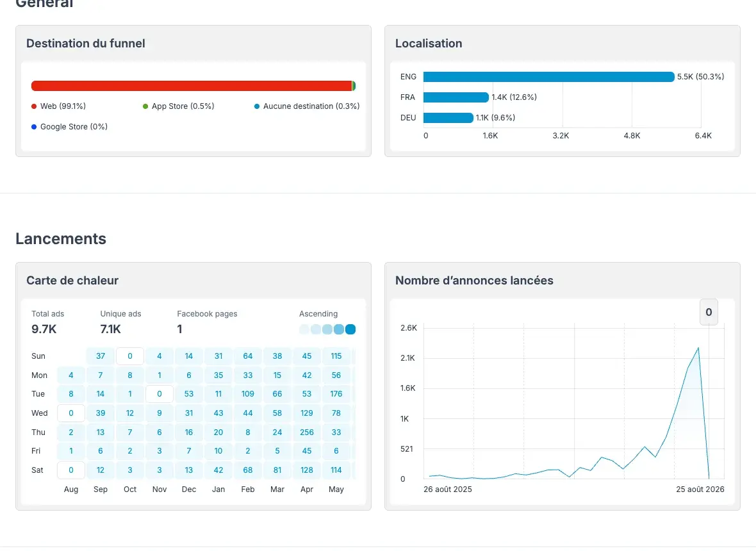Click the ENG location bar
756x551 pixels.
pyautogui.click(x=548, y=77)
